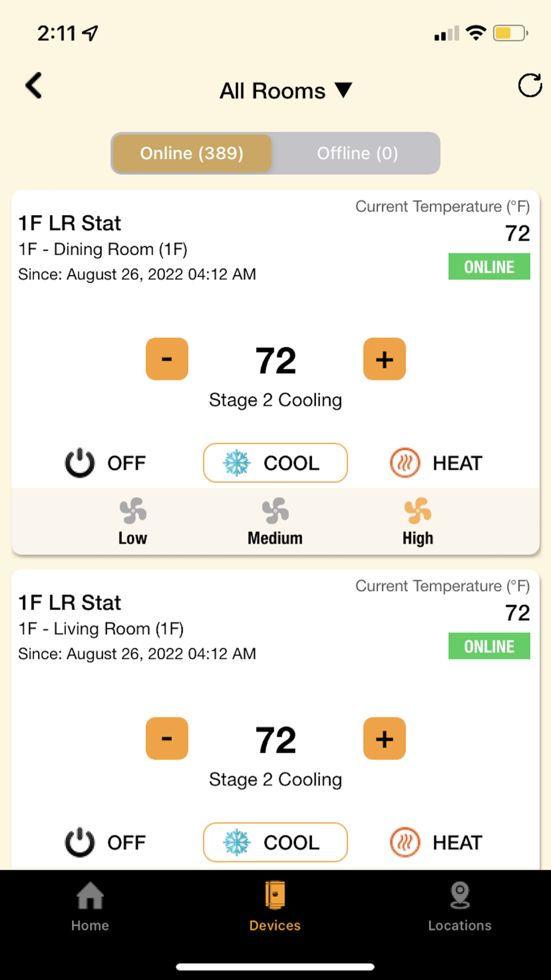Refresh the device list
551x980 pixels.
coord(530,85)
